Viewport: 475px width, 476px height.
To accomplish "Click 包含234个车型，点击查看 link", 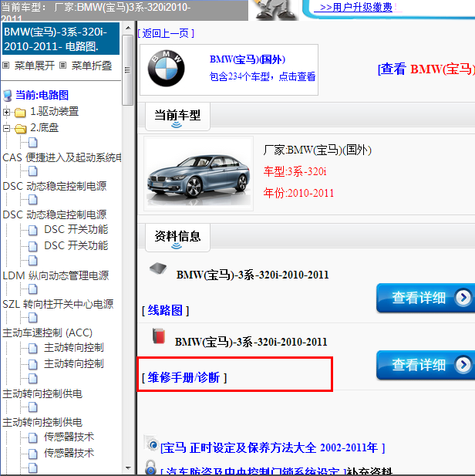I will click(x=262, y=76).
